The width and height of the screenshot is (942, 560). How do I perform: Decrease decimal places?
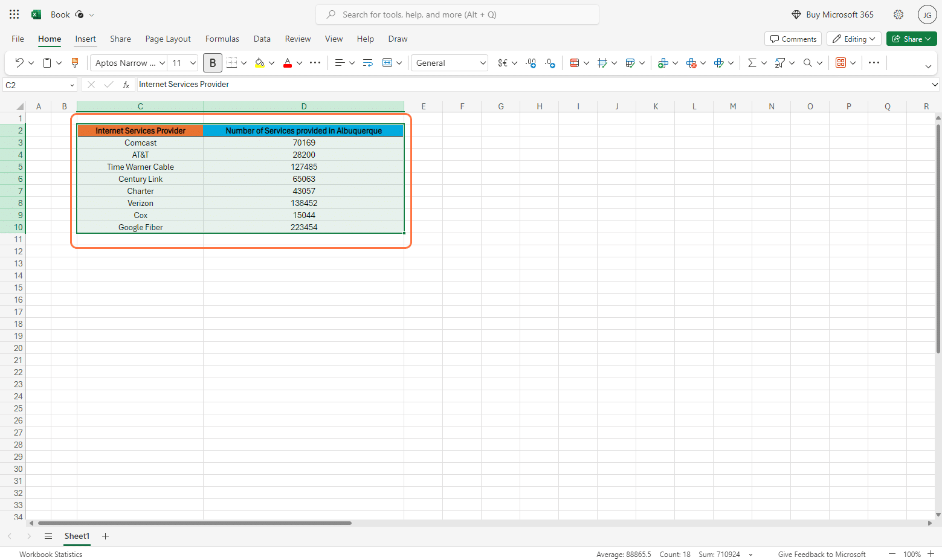(550, 63)
